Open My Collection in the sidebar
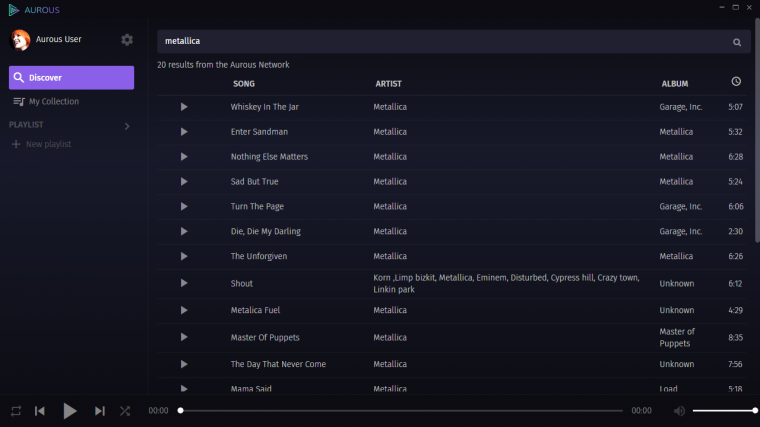760x427 pixels. (47, 101)
